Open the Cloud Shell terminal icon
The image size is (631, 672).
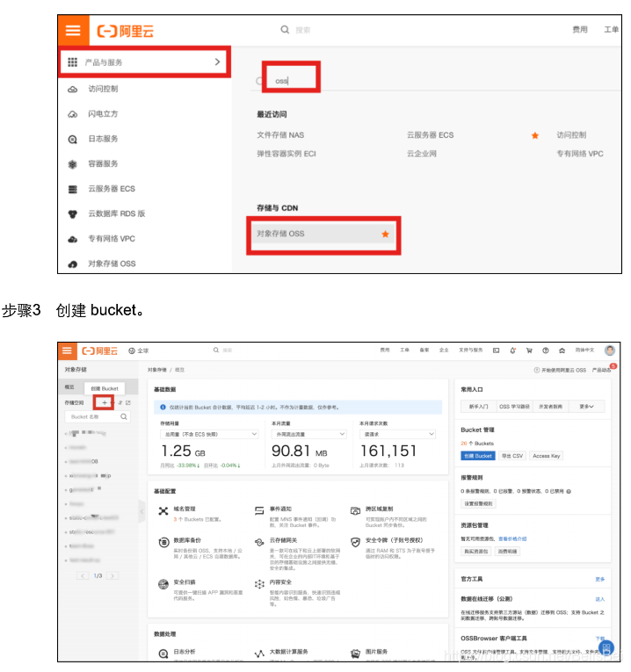point(496,350)
